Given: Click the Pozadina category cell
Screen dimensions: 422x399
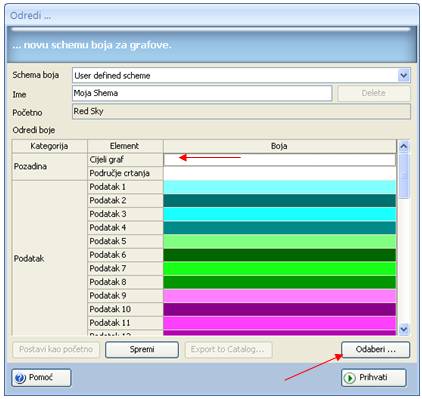Looking at the screenshot, I should pyautogui.click(x=49, y=167).
